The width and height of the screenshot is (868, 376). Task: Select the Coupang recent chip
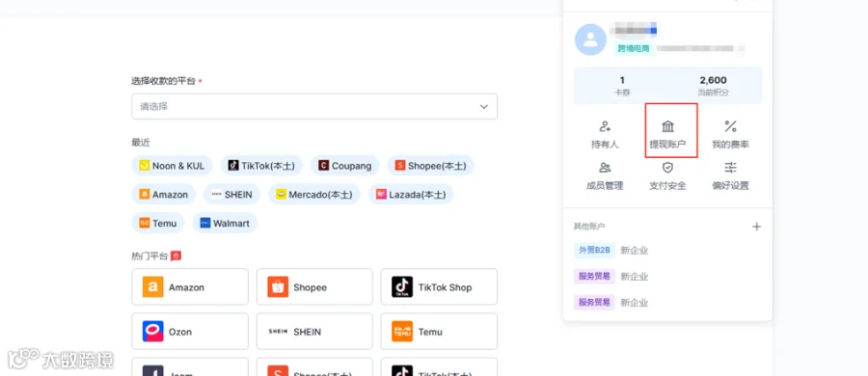344,166
